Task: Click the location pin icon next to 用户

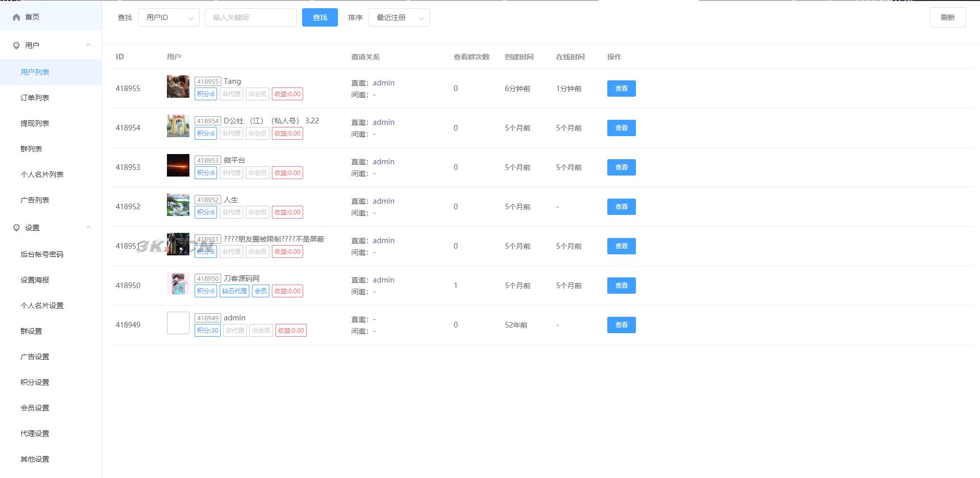Action: [x=16, y=46]
